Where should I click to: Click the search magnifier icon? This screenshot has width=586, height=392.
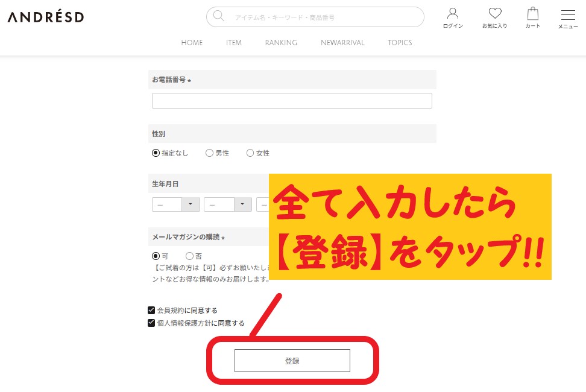(x=218, y=16)
